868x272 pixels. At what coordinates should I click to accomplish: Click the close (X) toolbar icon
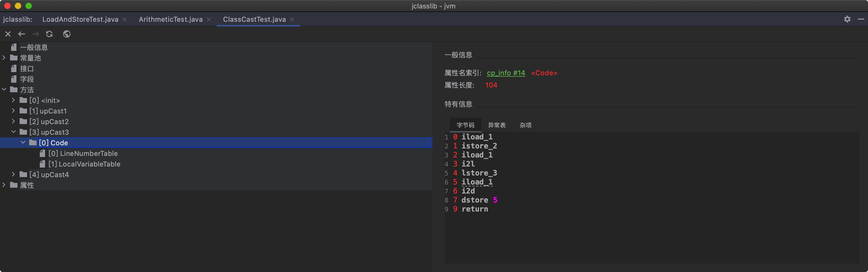pos(8,34)
